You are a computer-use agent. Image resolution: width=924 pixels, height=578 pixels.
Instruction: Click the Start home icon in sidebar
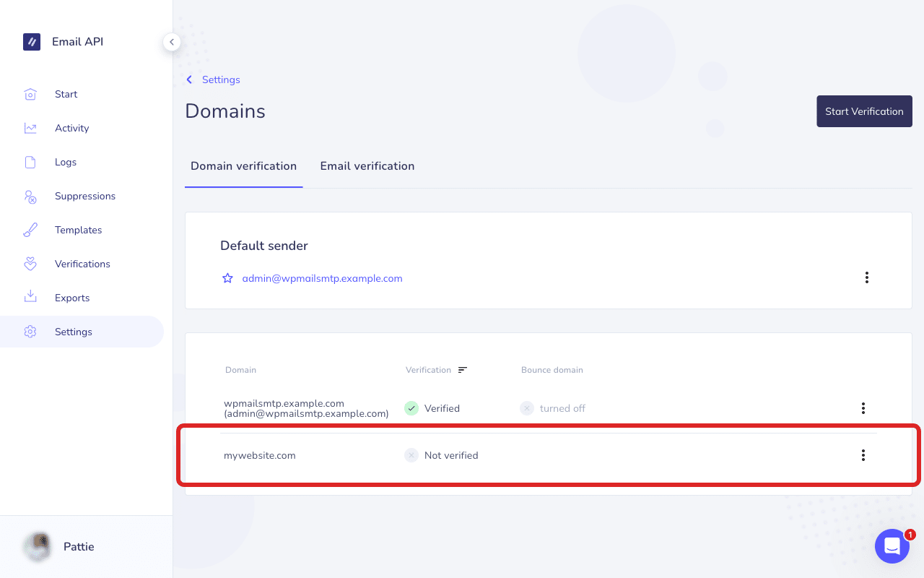click(x=30, y=94)
